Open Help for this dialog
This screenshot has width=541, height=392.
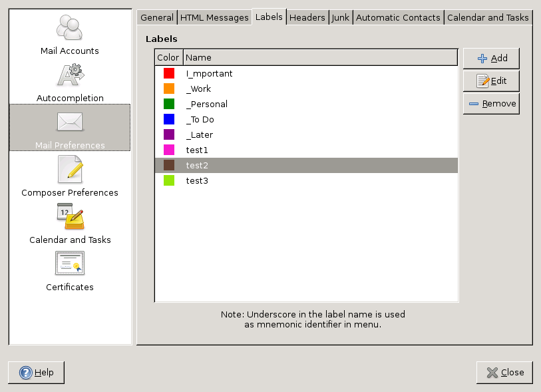pyautogui.click(x=37, y=373)
